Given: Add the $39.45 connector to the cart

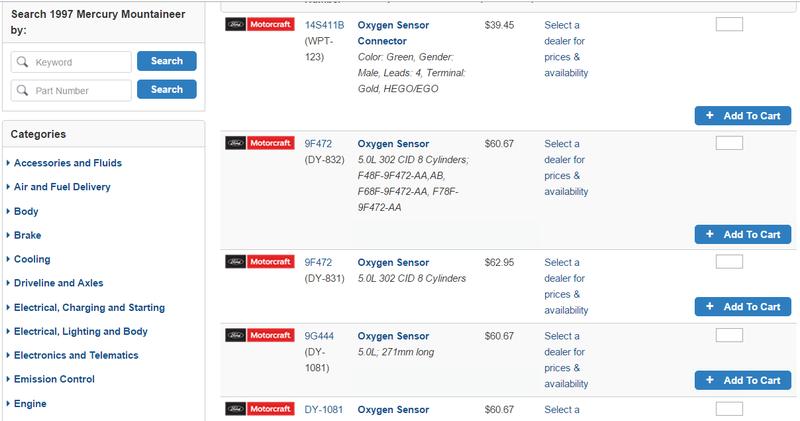Looking at the screenshot, I should 742,116.
